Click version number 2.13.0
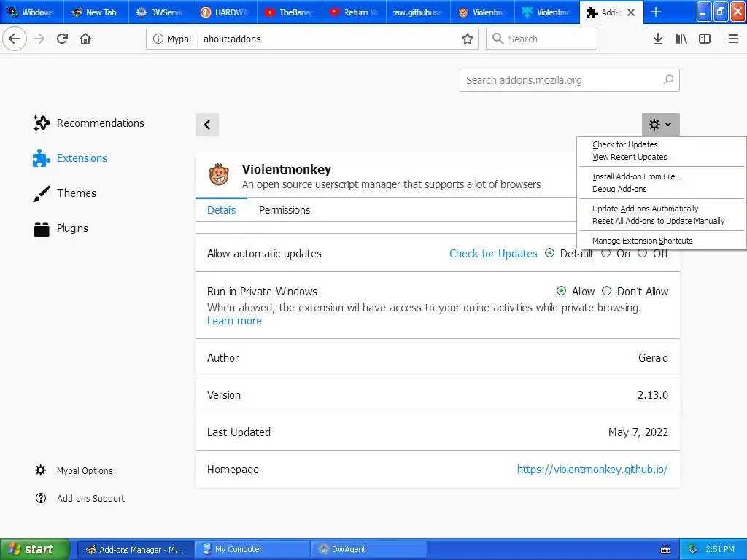This screenshot has width=747, height=560. [653, 394]
